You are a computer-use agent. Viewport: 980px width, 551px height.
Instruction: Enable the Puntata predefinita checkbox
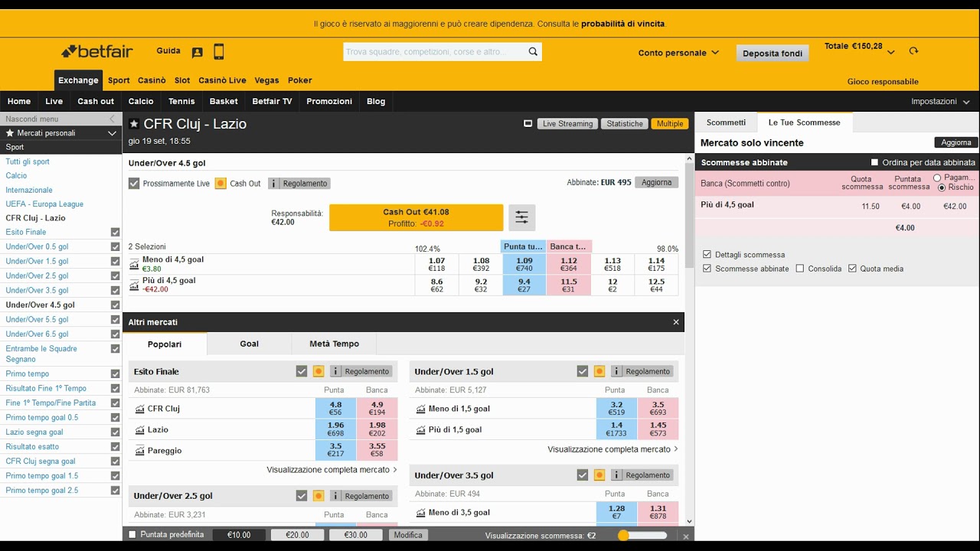tap(132, 535)
